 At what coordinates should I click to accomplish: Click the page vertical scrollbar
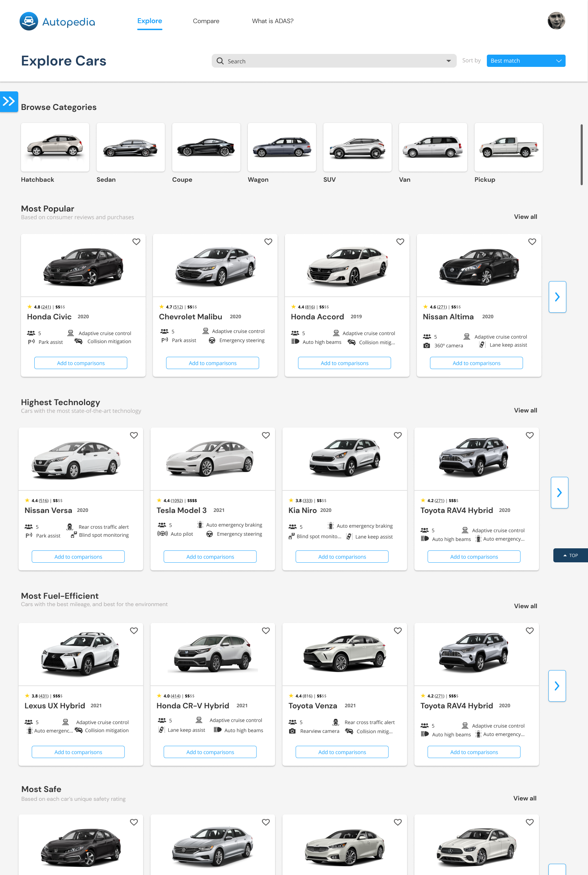pos(582,154)
